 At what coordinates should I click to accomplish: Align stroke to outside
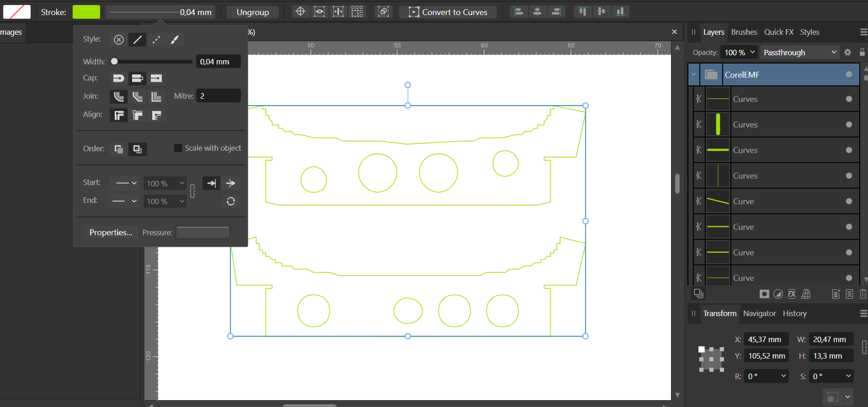pos(156,115)
